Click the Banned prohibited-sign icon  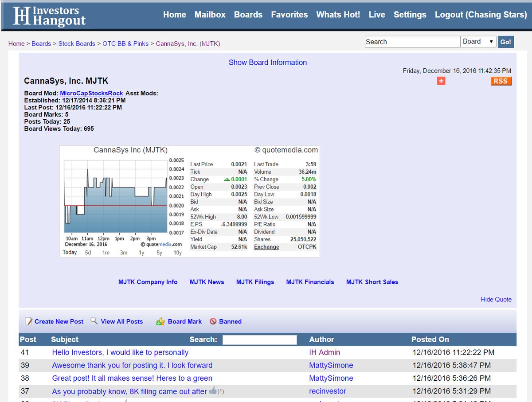click(213, 322)
